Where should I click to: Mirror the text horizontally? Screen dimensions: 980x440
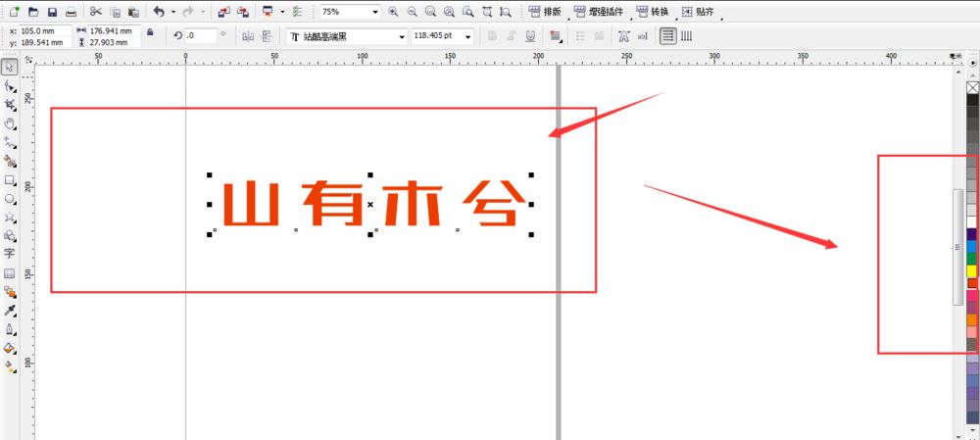point(248,36)
